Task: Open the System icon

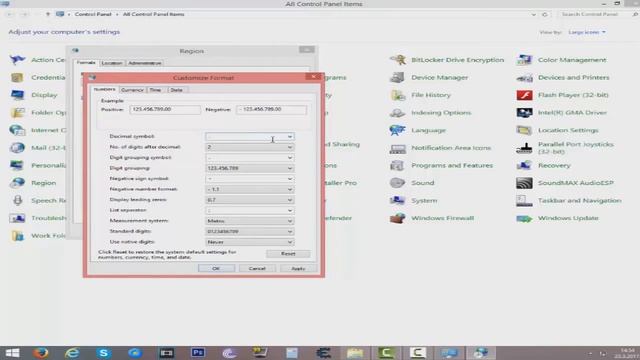Action: coord(397,200)
